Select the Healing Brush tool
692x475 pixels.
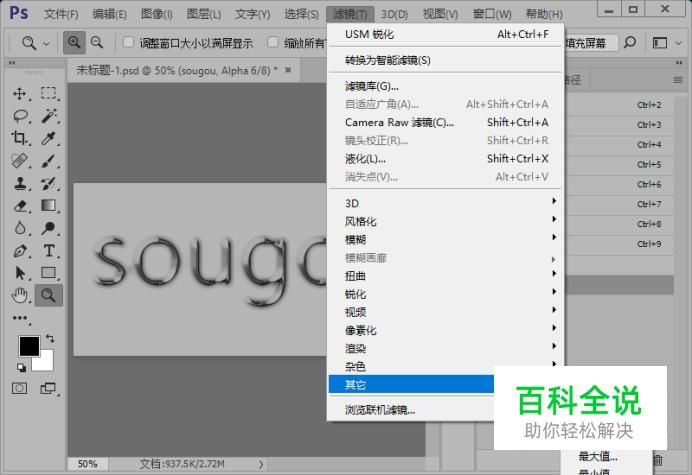click(x=19, y=161)
